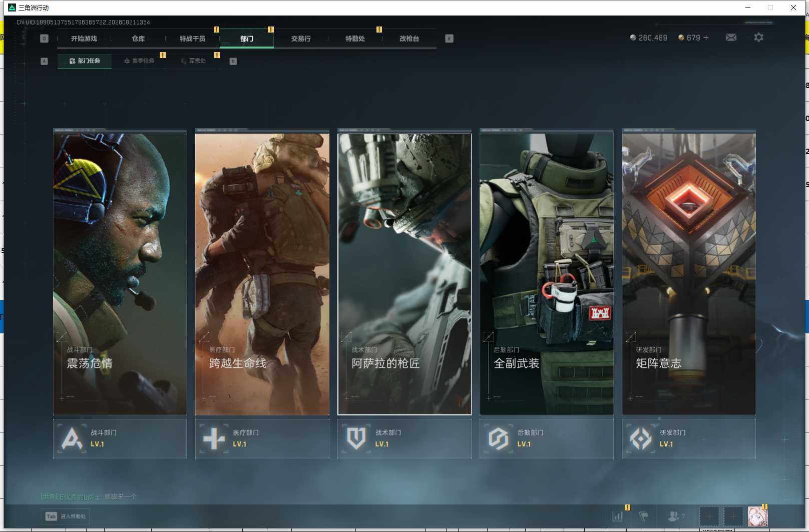The image size is (809, 532).
Task: Click the 医疗部门 cross badge icon
Action: (x=214, y=438)
